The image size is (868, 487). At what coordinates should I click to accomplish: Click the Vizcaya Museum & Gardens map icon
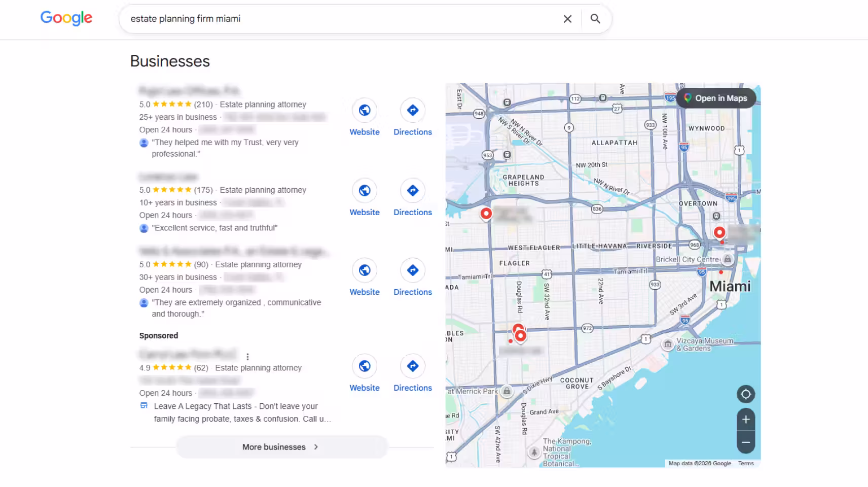[x=668, y=345]
